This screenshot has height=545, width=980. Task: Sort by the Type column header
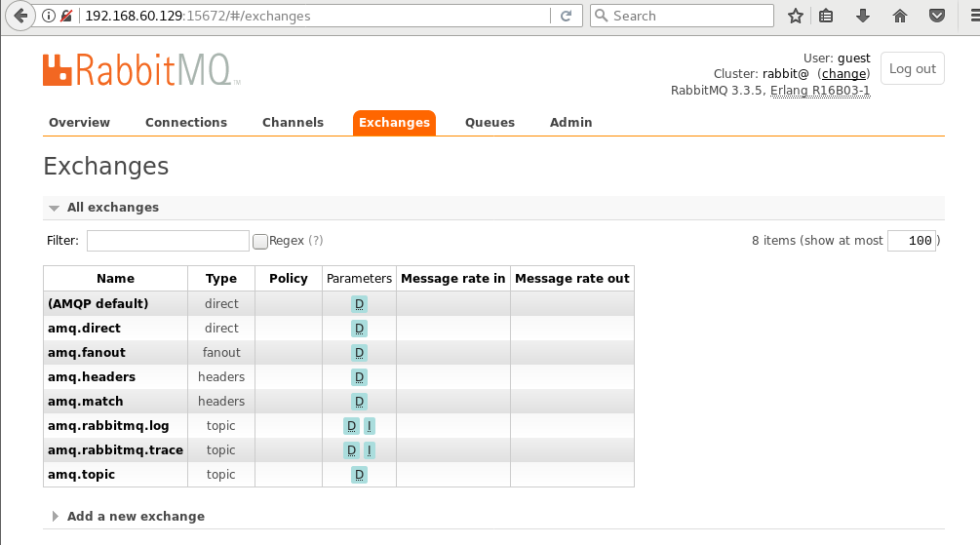coord(221,279)
